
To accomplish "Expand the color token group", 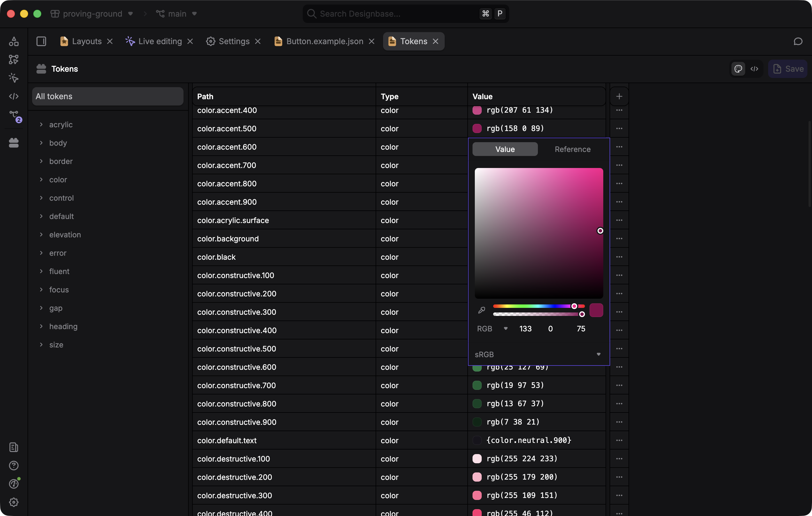I will [41, 179].
